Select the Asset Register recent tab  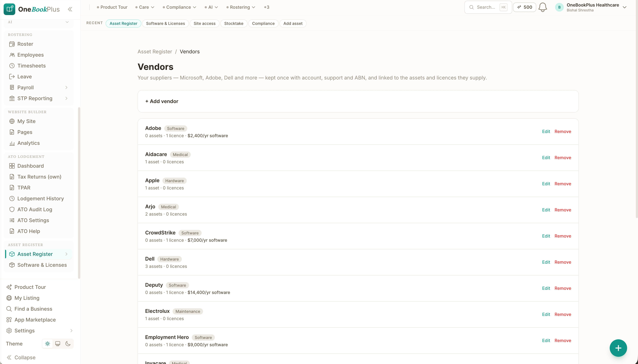tap(123, 24)
